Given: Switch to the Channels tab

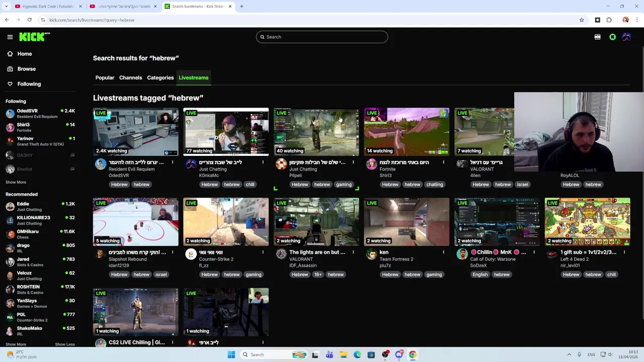Looking at the screenshot, I should point(130,78).
